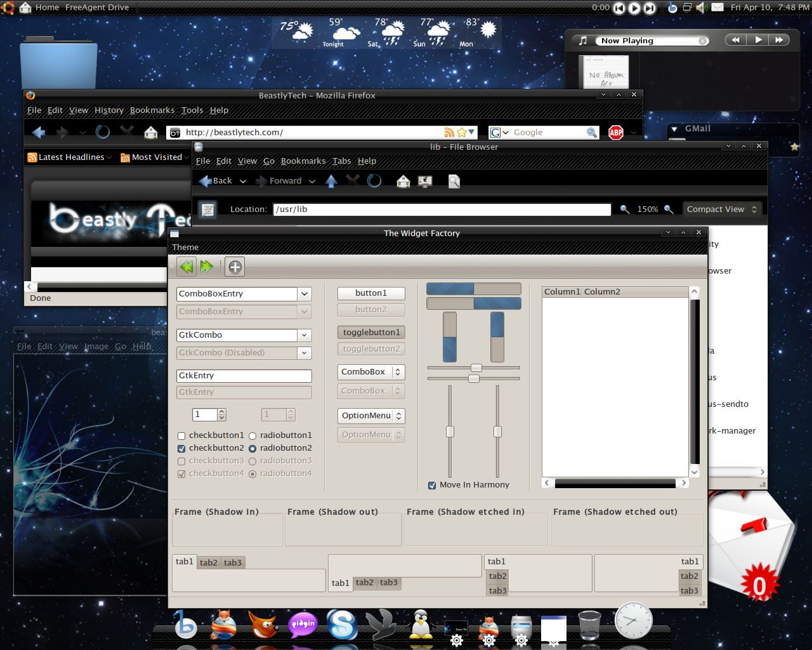812x650 pixels.
Task: Click the RSS feed icon in the address bar
Action: click(x=449, y=132)
